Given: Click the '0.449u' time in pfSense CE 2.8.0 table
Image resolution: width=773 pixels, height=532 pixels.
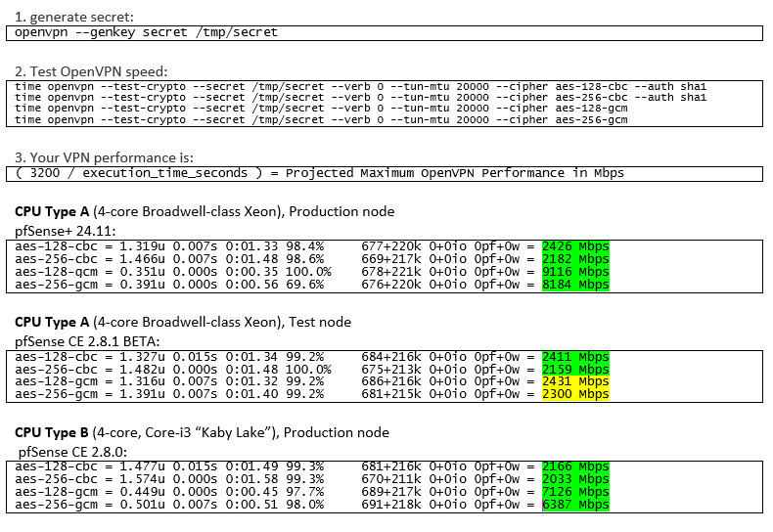Looking at the screenshot, I should [143, 492].
